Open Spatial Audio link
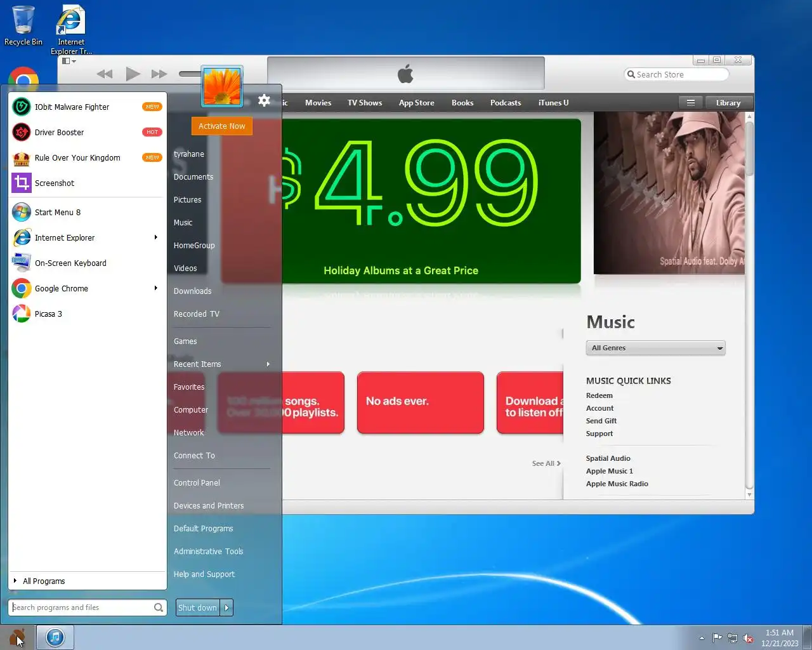The height and width of the screenshot is (650, 812). [x=608, y=458]
